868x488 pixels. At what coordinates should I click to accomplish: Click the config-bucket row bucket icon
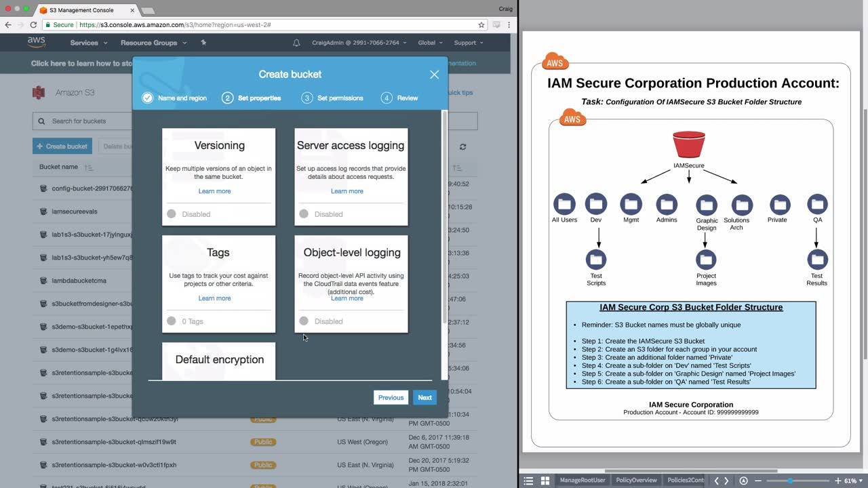tap(43, 188)
